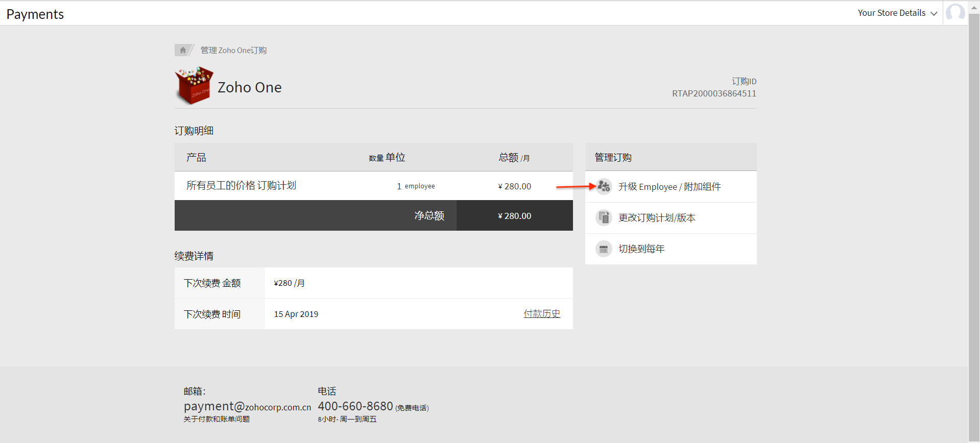The width and height of the screenshot is (980, 443).
Task: Click the home breadcrumb icon
Action: click(x=183, y=50)
